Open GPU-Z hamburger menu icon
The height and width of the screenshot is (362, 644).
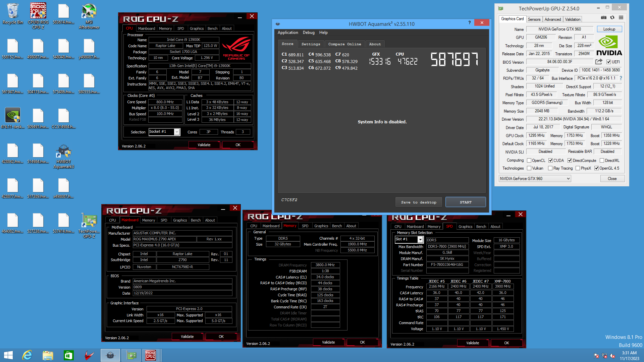pyautogui.click(x=621, y=18)
